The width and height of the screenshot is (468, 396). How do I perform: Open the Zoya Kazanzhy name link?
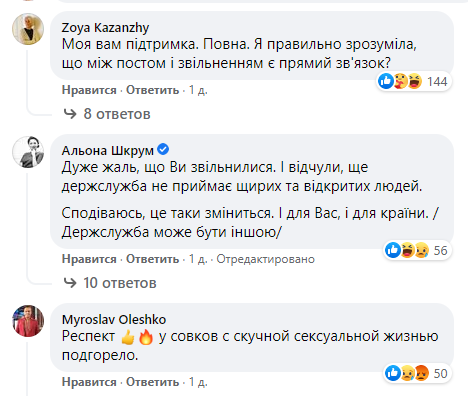105,28
